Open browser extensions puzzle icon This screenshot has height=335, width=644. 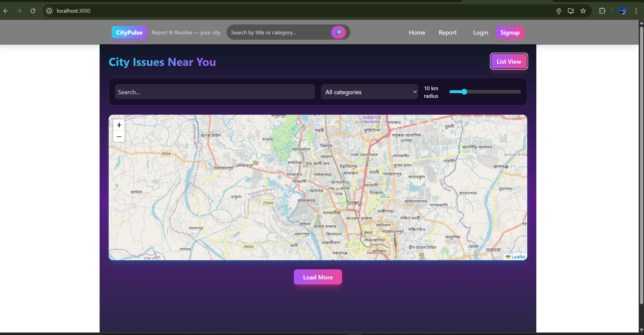pyautogui.click(x=602, y=11)
